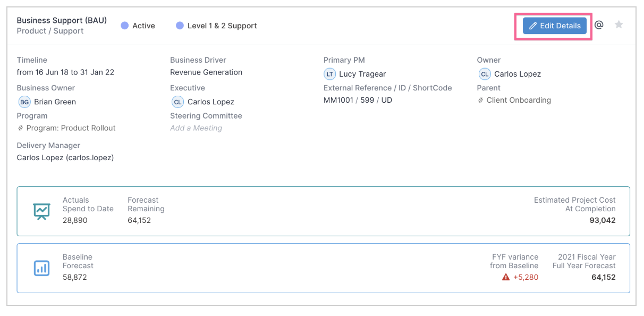Click the link icon next to Client Onboarding
Image resolution: width=644 pixels, height=316 pixels.
coord(481,101)
